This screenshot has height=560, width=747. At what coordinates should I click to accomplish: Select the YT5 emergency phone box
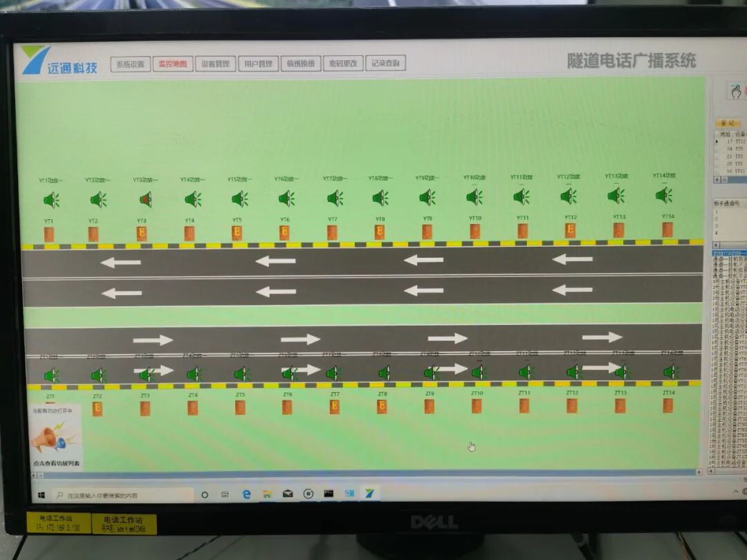237,232
